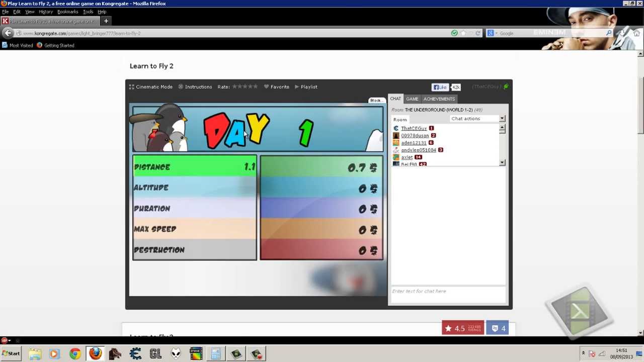Click the Instructions link

(195, 86)
